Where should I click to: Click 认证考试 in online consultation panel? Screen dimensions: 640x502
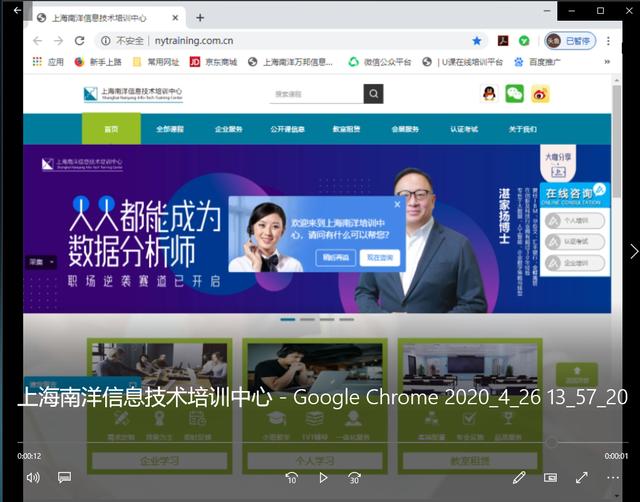575,242
